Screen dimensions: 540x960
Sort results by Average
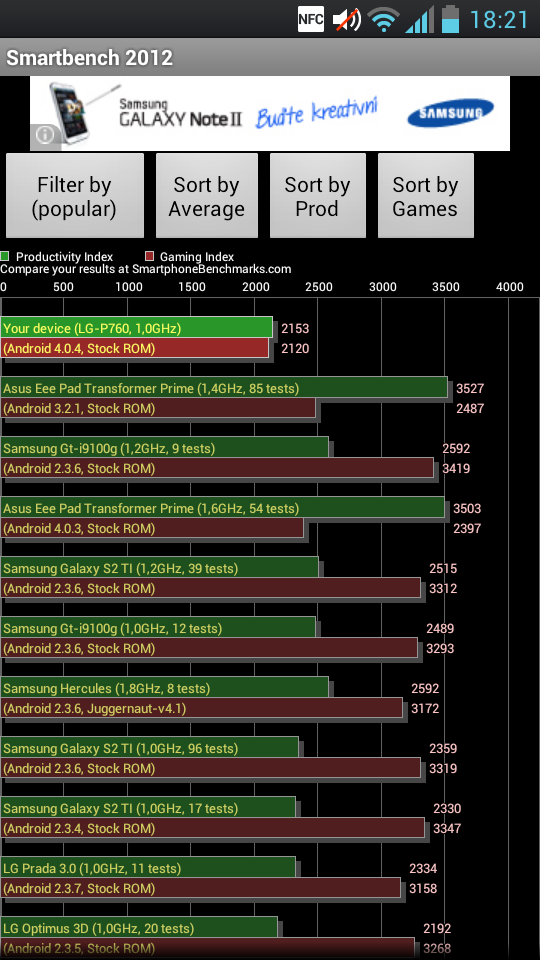[206, 196]
